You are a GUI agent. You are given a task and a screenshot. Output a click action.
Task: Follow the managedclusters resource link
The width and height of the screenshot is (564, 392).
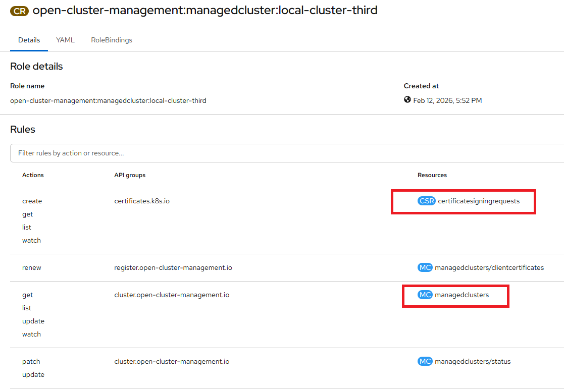point(462,295)
